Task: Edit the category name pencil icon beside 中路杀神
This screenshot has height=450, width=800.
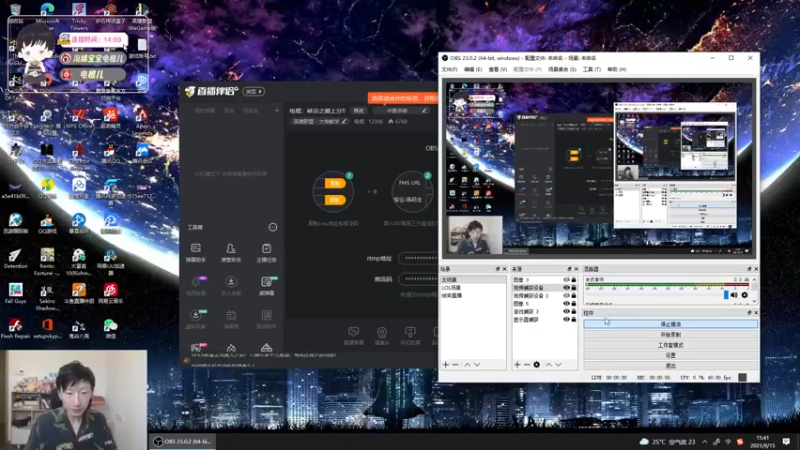Action: [x=423, y=110]
